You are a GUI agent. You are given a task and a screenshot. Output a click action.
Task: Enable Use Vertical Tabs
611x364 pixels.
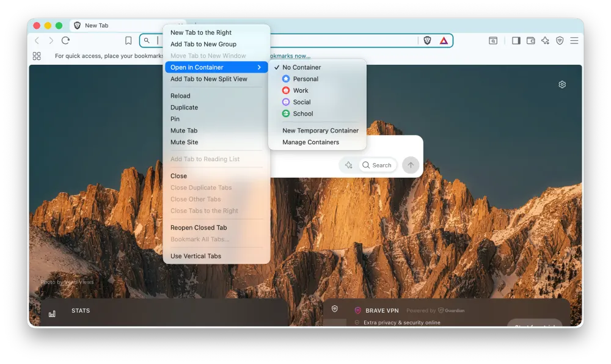[x=216, y=256]
